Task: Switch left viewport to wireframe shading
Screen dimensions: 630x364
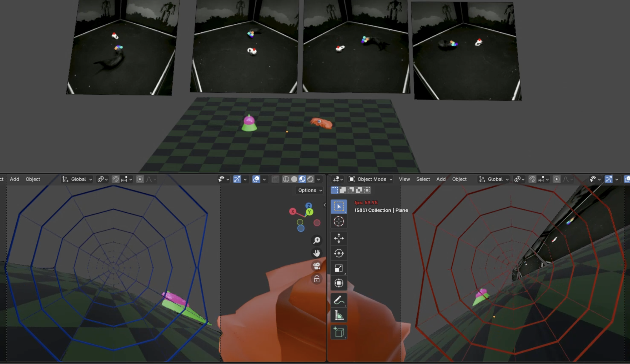Action: point(286,179)
